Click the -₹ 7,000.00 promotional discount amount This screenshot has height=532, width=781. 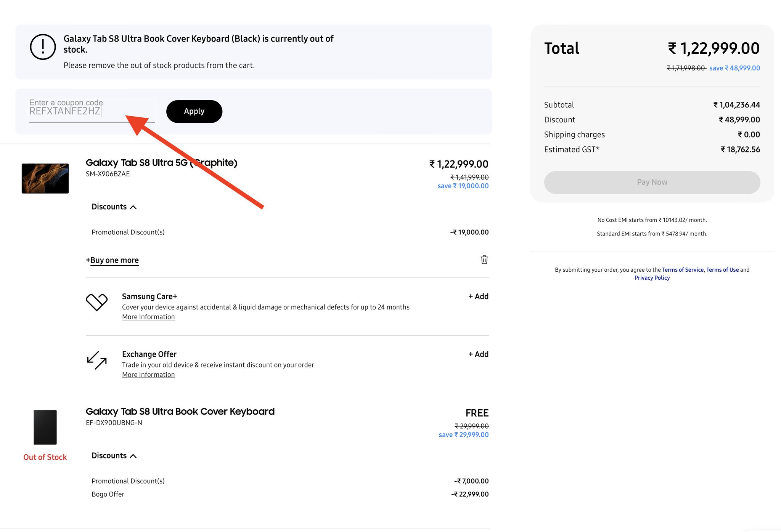[x=471, y=481]
